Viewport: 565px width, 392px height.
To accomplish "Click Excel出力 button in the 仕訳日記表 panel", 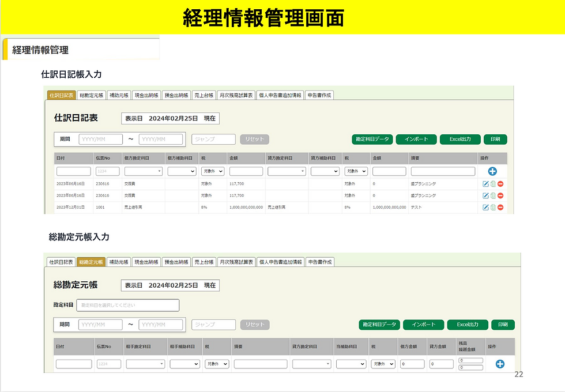I will [x=460, y=139].
